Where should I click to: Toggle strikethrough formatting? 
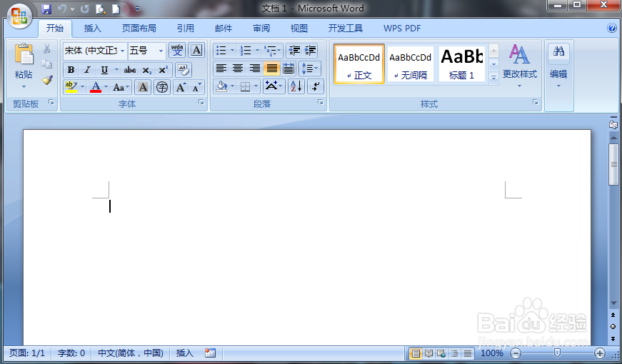coord(130,70)
